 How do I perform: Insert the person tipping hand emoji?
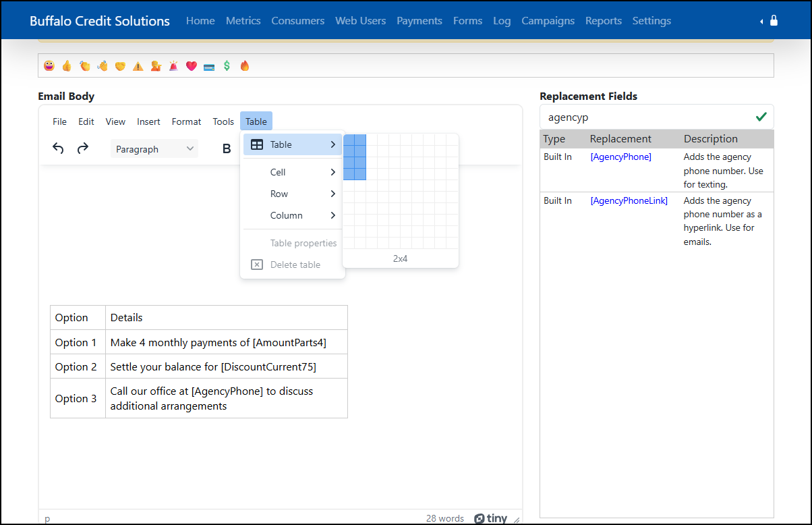(x=156, y=65)
